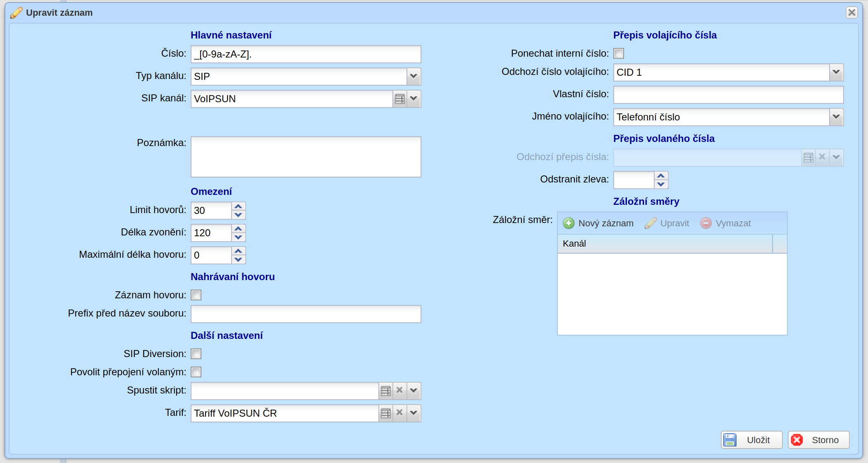Viewport: 868px width, 463px height.
Task: Enable Záznam hovoru checkbox
Action: click(196, 295)
